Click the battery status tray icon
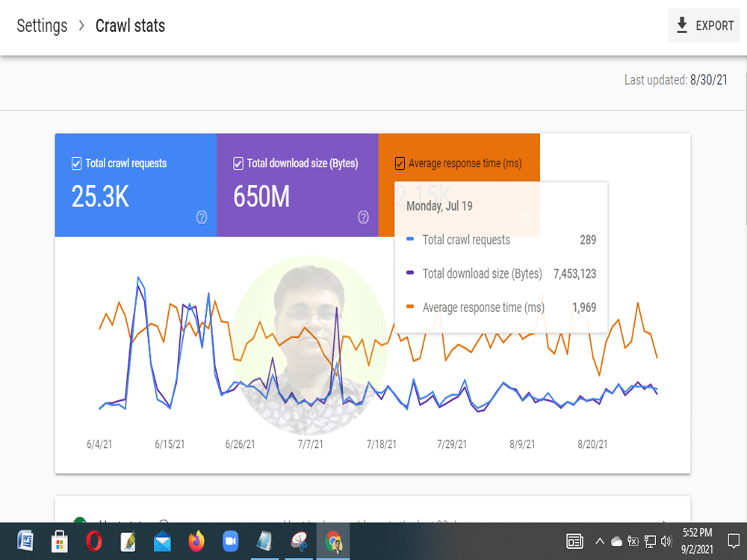 point(633,541)
